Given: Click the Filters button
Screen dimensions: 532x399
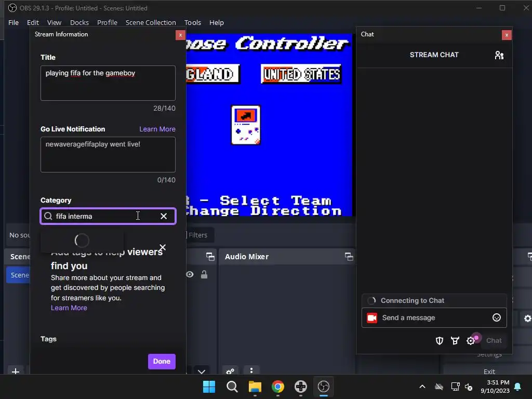Looking at the screenshot, I should (197, 235).
